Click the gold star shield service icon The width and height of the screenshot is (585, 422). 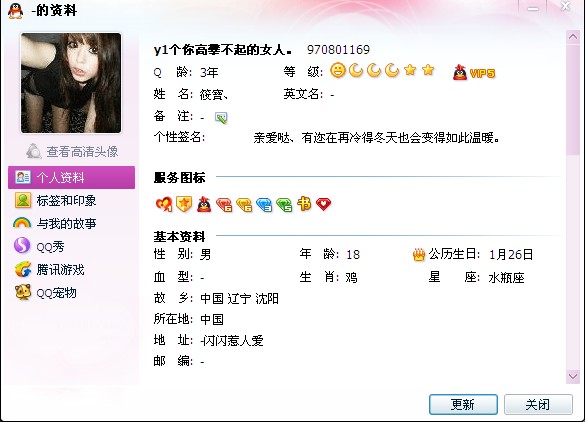pos(184,204)
